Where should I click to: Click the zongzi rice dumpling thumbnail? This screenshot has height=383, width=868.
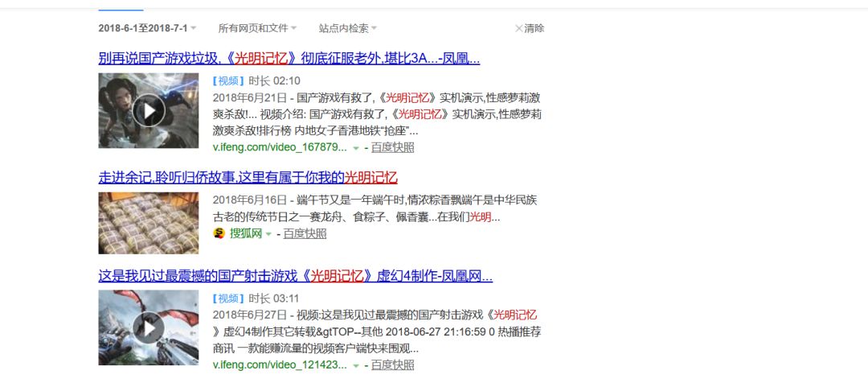tap(149, 224)
